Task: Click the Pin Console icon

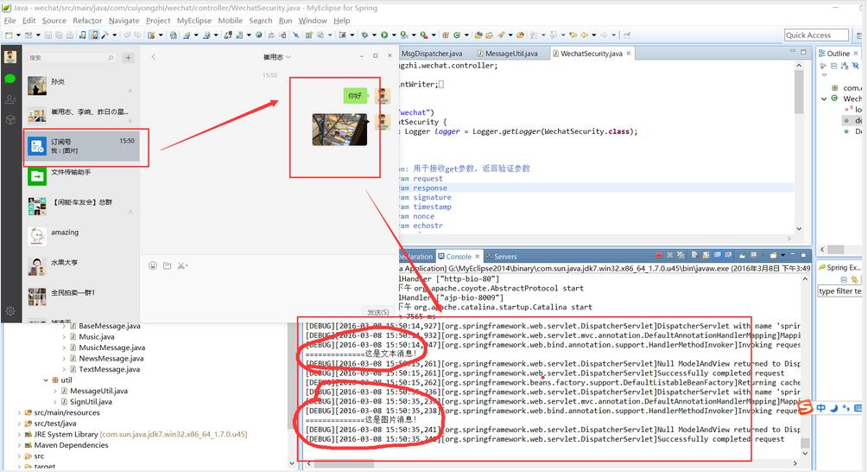Action: pyautogui.click(x=743, y=255)
